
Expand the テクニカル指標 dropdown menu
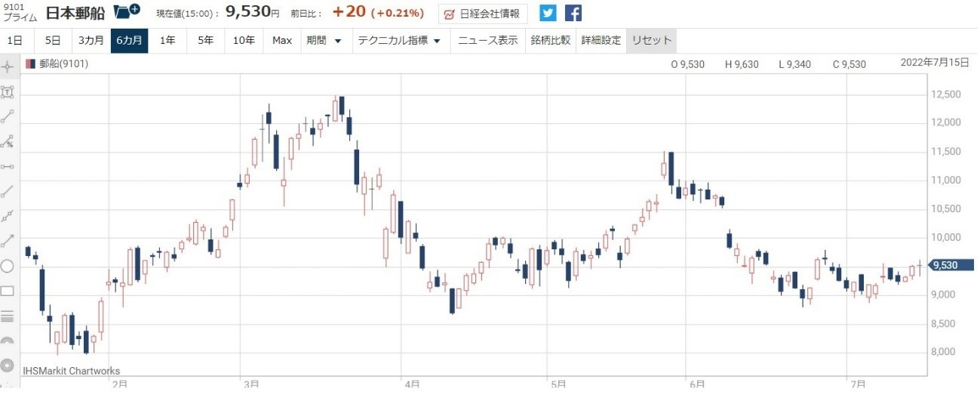click(x=399, y=41)
